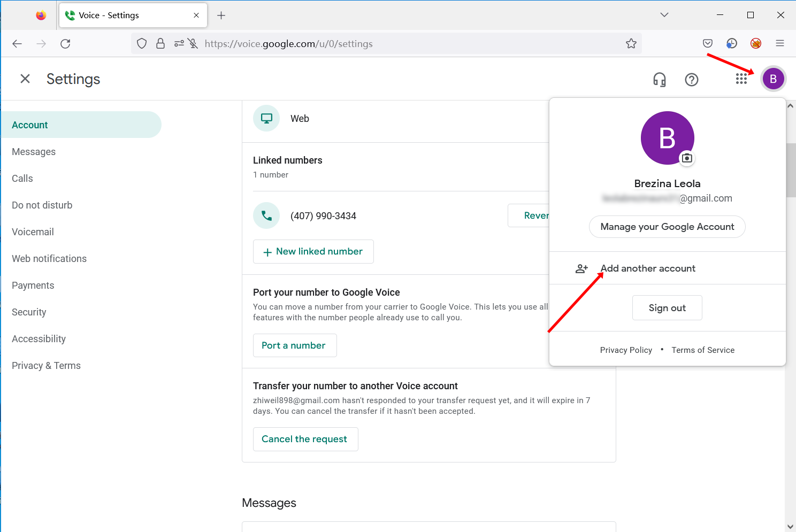
Task: Click the blocked microphone permission icon
Action: tap(193, 44)
